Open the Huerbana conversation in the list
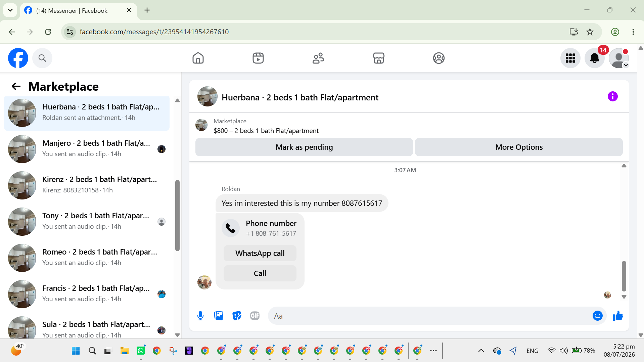The width and height of the screenshot is (644, 362). tap(87, 113)
